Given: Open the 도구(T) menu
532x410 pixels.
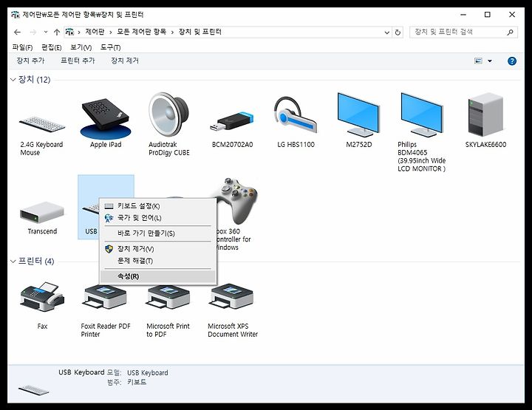Looking at the screenshot, I should pyautogui.click(x=111, y=47).
